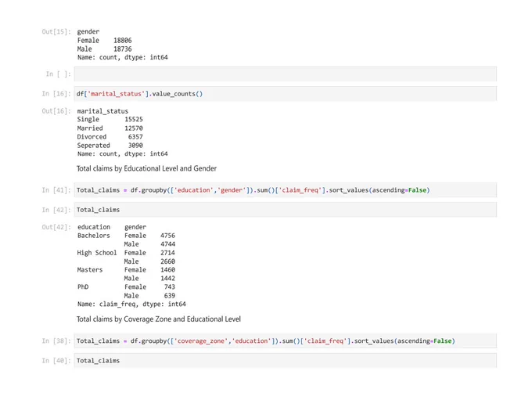Click the value 743 for PhD Female
This screenshot has height=411, width=532.
click(x=170, y=287)
